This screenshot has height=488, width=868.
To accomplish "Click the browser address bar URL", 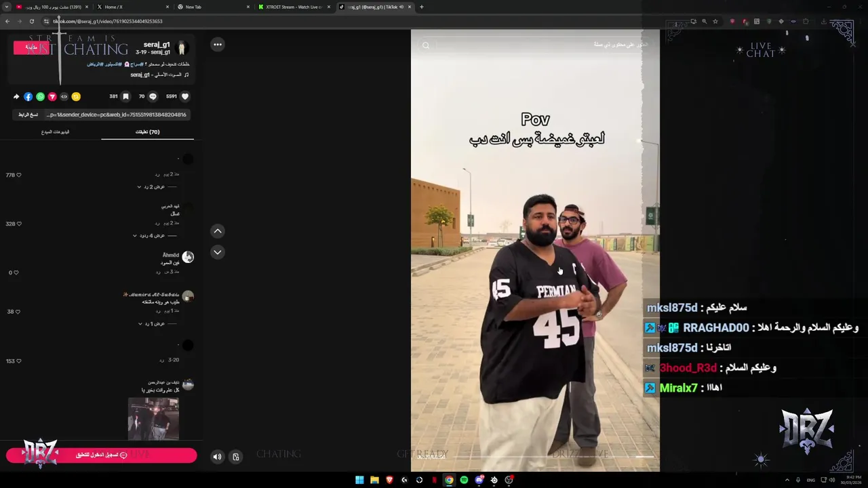I will click(x=108, y=21).
